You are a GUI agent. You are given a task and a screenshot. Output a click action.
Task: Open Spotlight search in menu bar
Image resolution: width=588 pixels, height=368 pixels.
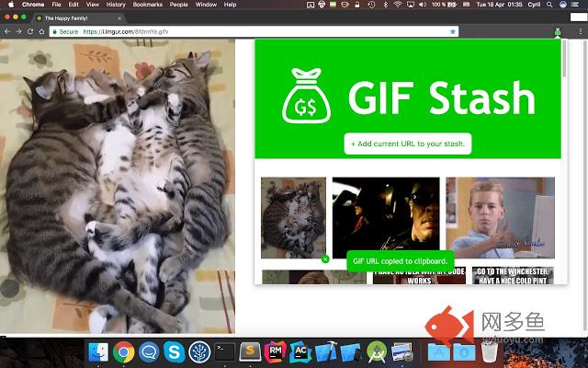(549, 5)
